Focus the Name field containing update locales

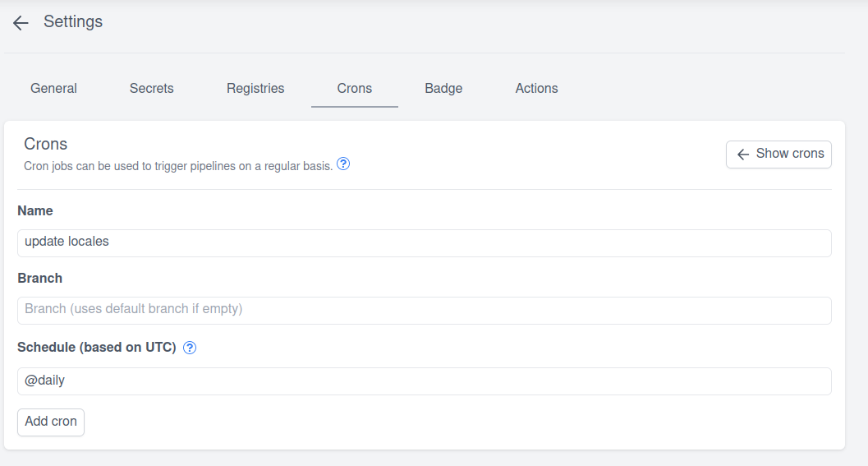pyautogui.click(x=424, y=242)
